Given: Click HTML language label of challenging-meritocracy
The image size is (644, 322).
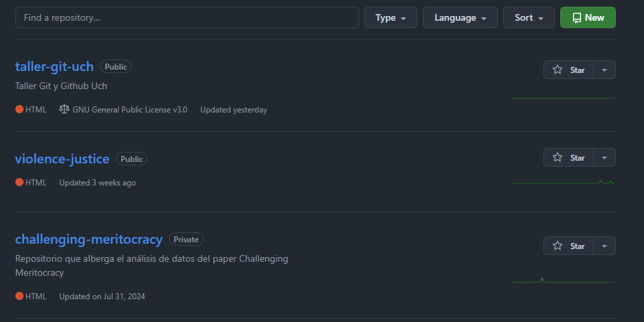Looking at the screenshot, I should point(36,296).
